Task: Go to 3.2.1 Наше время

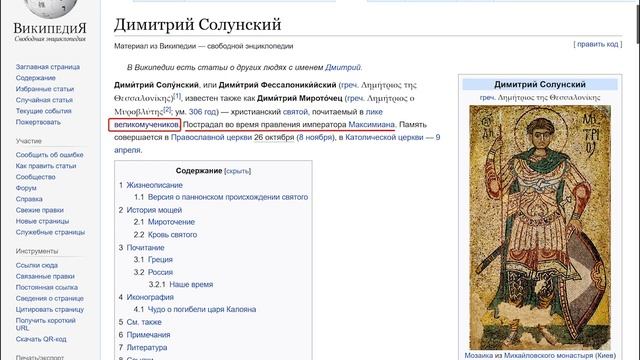Action: coord(191,284)
